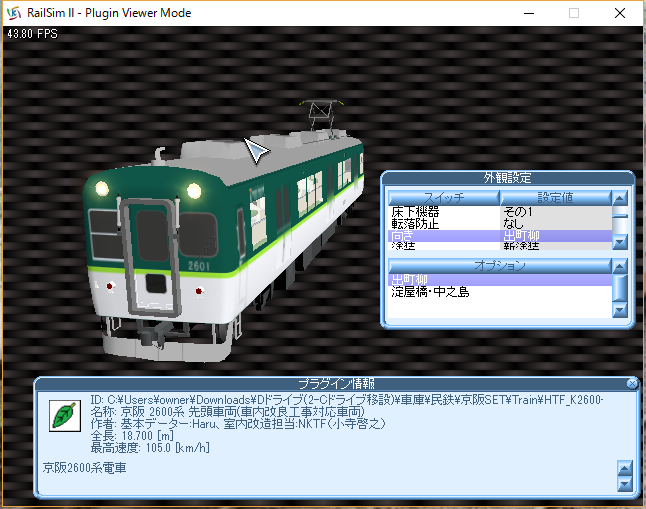Maximize the RailSim II window
The image size is (646, 509).
(573, 13)
